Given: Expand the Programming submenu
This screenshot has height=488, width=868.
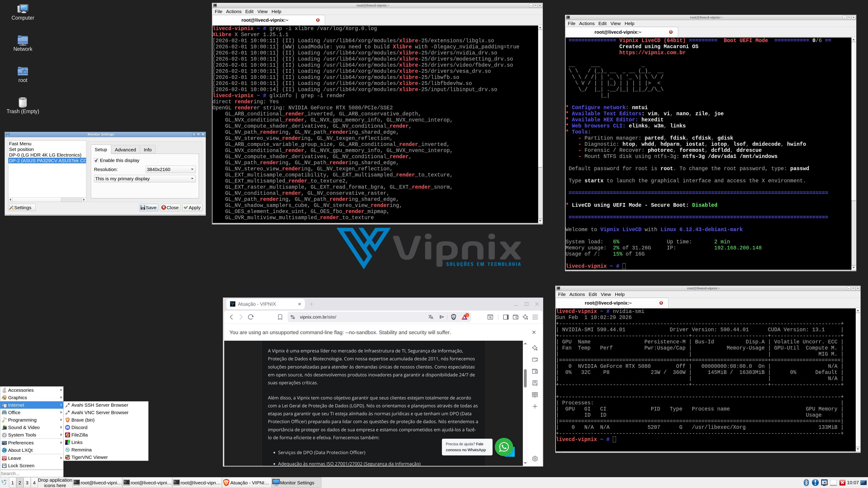Looking at the screenshot, I should (32, 420).
